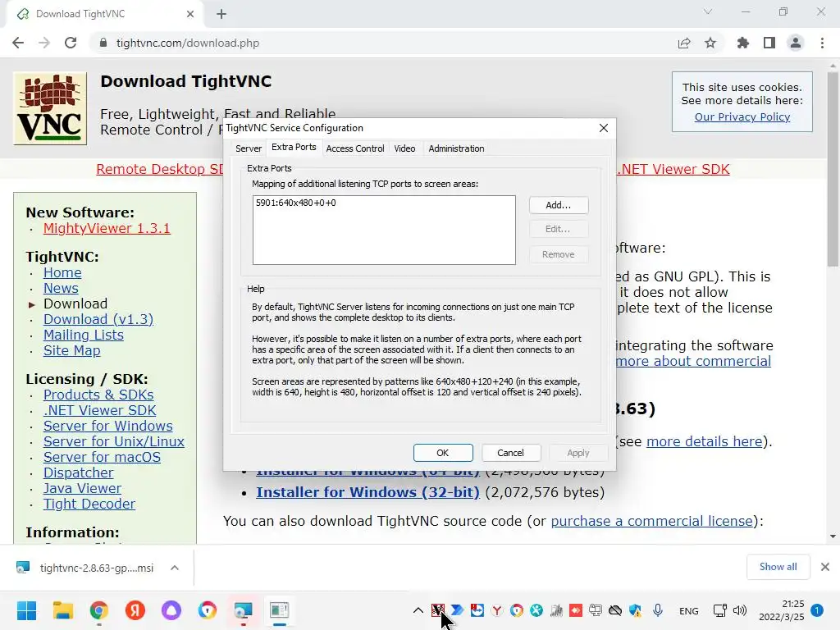Screen dimensions: 840x630
Task: Open Chrome three-dot menu
Action: click(x=822, y=43)
